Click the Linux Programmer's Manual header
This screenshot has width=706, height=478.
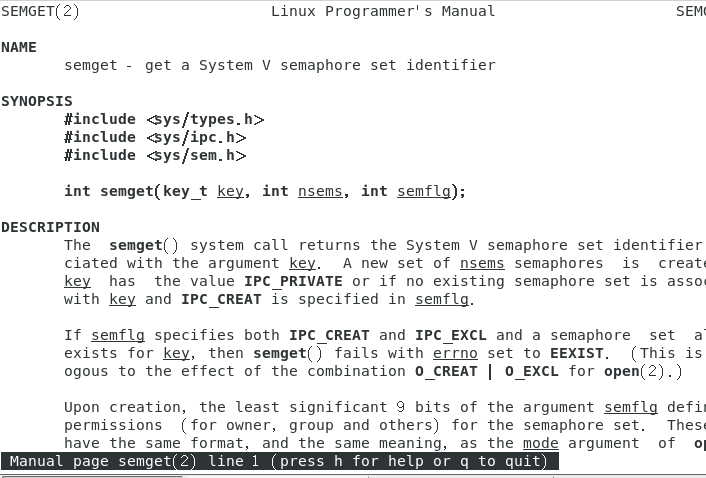(383, 11)
